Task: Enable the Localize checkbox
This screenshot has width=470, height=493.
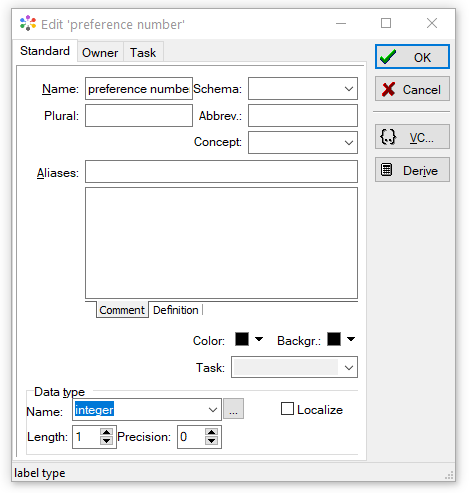Action: [287, 409]
